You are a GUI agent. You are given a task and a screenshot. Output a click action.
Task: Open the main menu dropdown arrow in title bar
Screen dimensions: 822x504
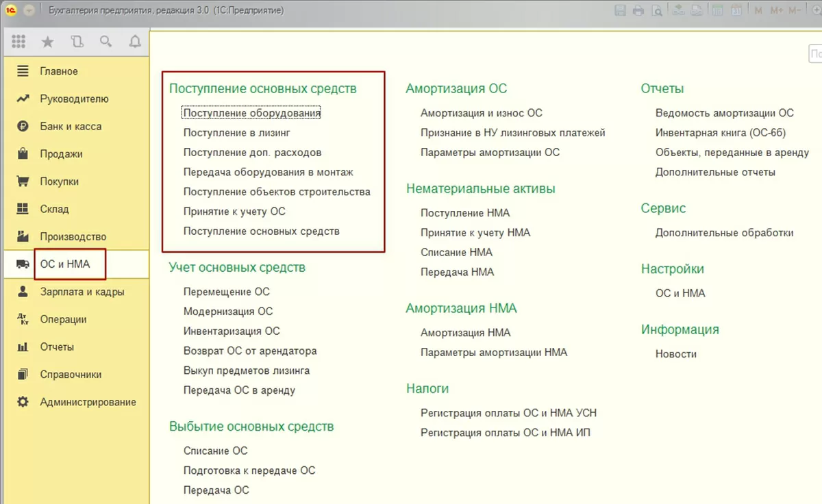[x=29, y=10]
